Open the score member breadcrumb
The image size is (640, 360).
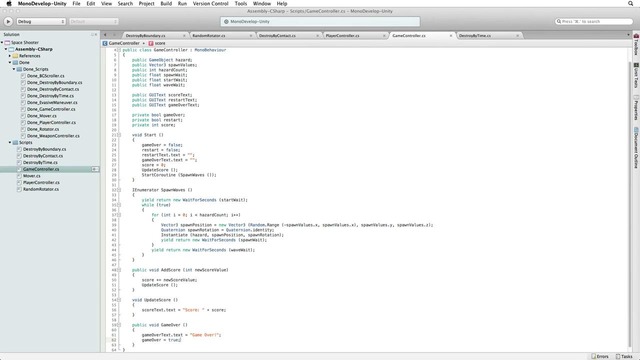(157, 43)
